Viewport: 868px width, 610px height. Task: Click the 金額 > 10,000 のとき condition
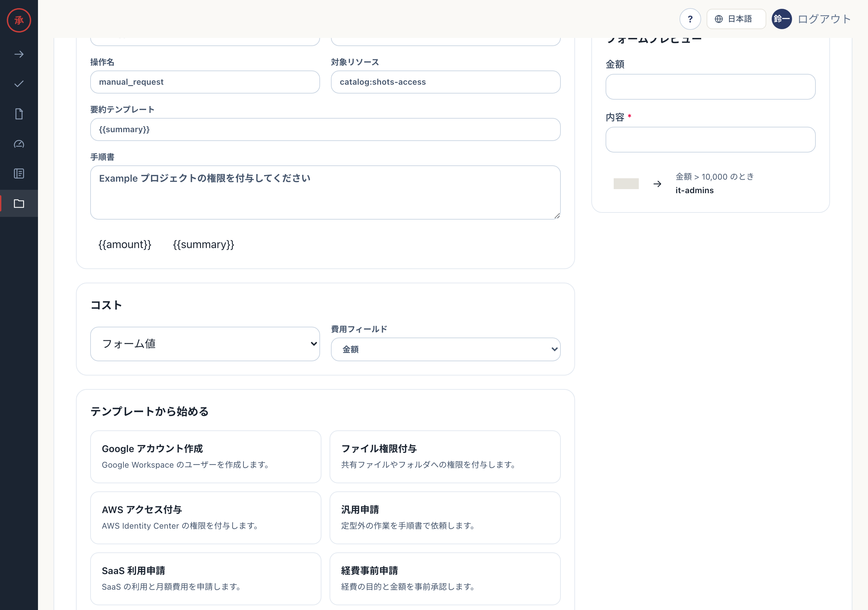pos(714,177)
